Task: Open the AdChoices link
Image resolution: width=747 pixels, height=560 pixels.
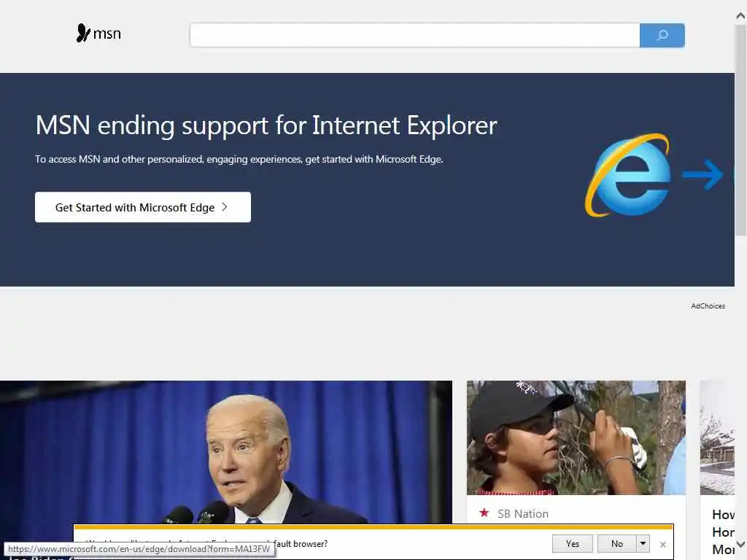Action: pyautogui.click(x=708, y=306)
